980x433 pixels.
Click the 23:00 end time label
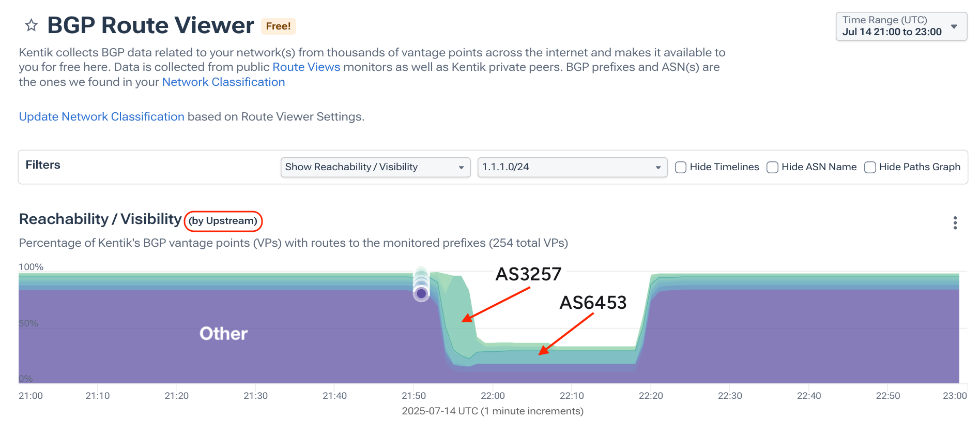point(955,396)
